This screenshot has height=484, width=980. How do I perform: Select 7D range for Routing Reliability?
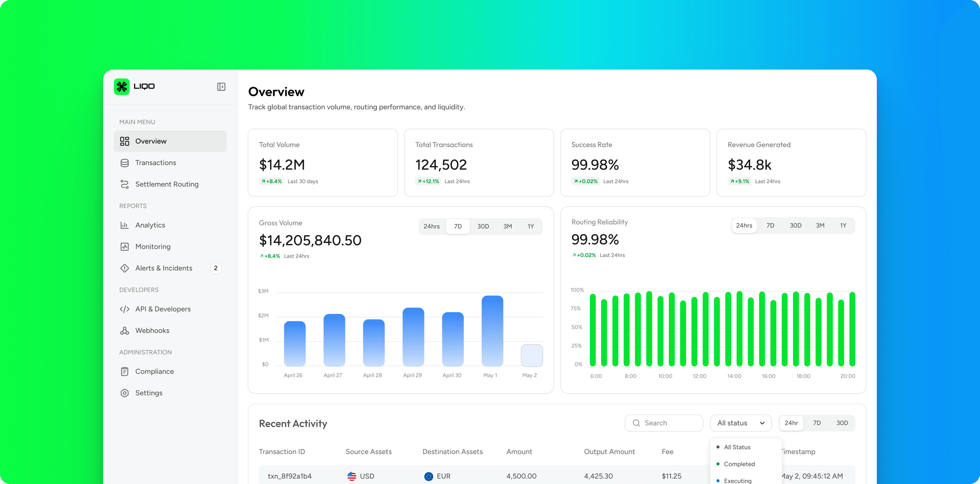point(770,226)
